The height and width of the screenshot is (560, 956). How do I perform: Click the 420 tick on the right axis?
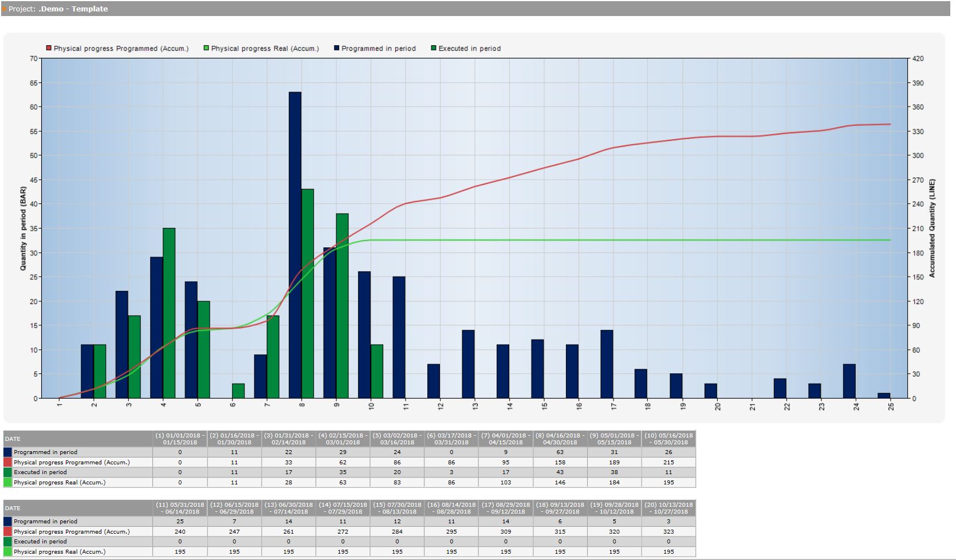coord(918,59)
